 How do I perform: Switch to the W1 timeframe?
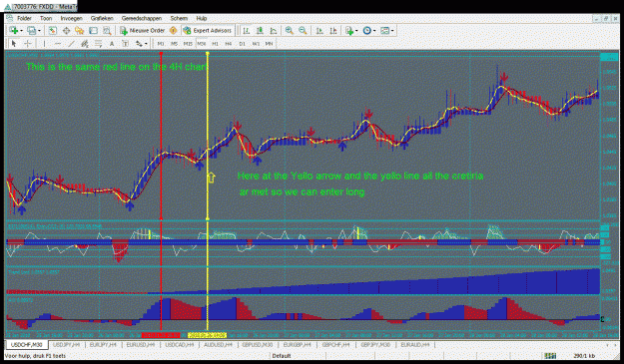(x=256, y=44)
